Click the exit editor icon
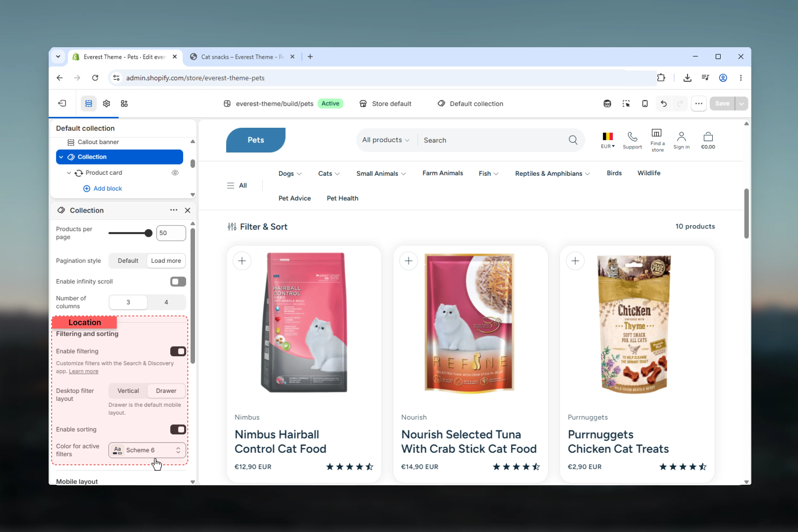798x532 pixels. pyautogui.click(x=62, y=103)
